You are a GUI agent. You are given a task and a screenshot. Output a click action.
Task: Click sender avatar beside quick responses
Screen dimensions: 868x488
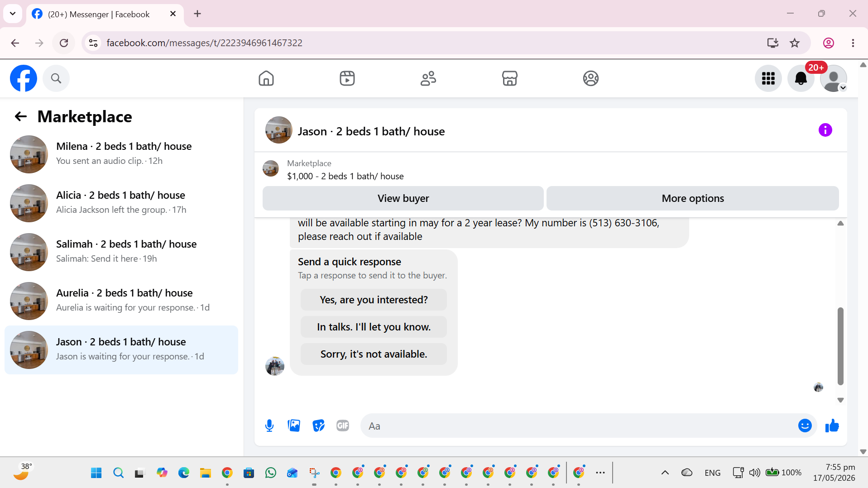(275, 366)
